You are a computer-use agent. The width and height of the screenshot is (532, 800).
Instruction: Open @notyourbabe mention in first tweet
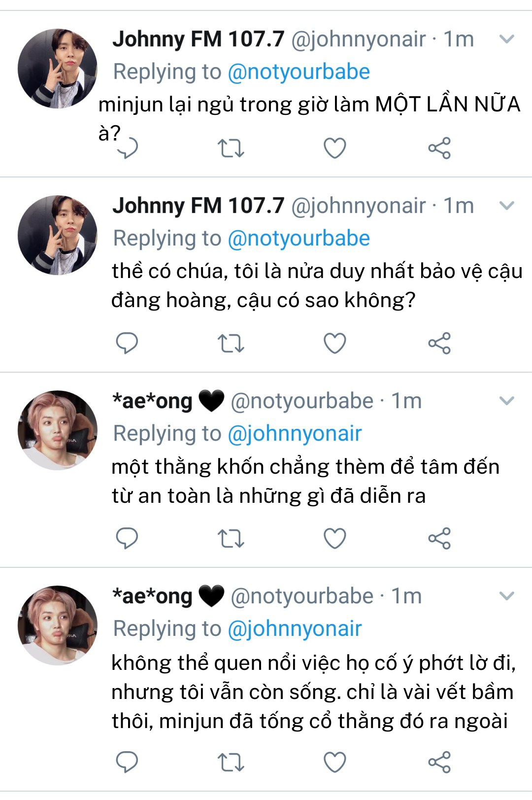[x=299, y=72]
